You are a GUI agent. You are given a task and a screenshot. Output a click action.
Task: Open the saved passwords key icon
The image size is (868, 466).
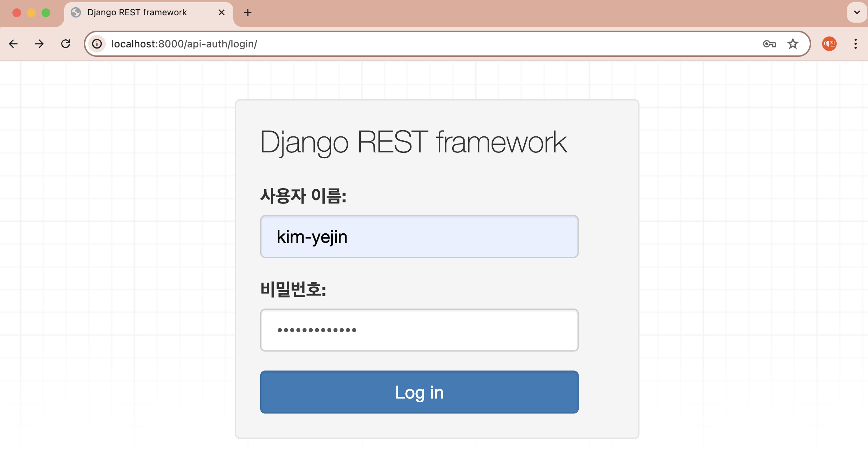pos(769,44)
